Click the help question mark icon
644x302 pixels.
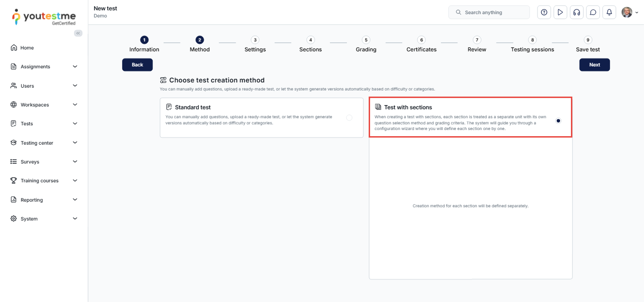coord(544,12)
